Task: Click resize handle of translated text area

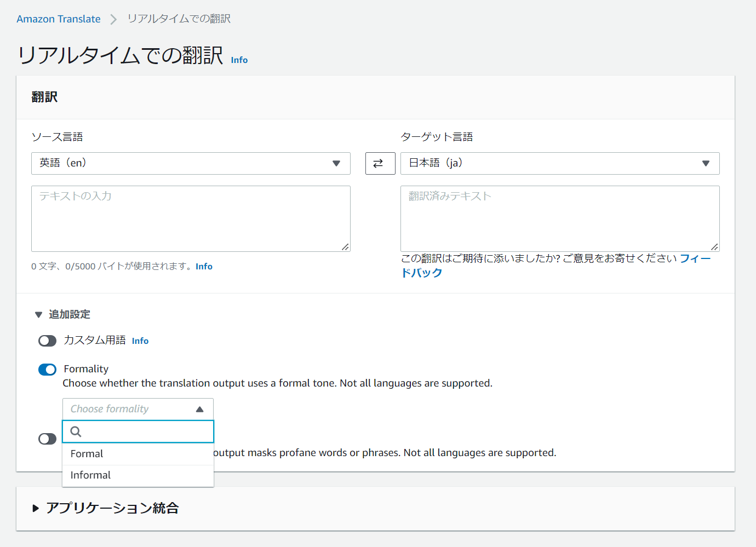Action: 714,247
